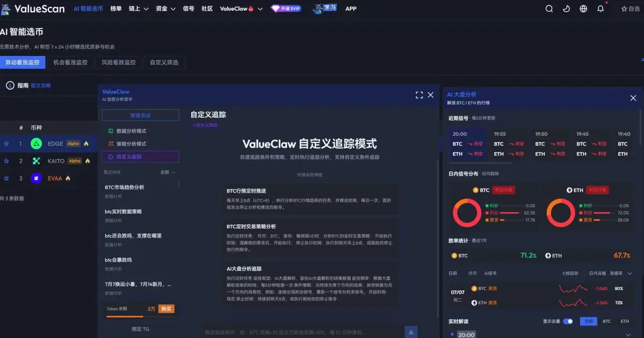Image resolution: width=644 pixels, height=338 pixels.
Task: Open the 信号 nav item
Action: point(189,9)
